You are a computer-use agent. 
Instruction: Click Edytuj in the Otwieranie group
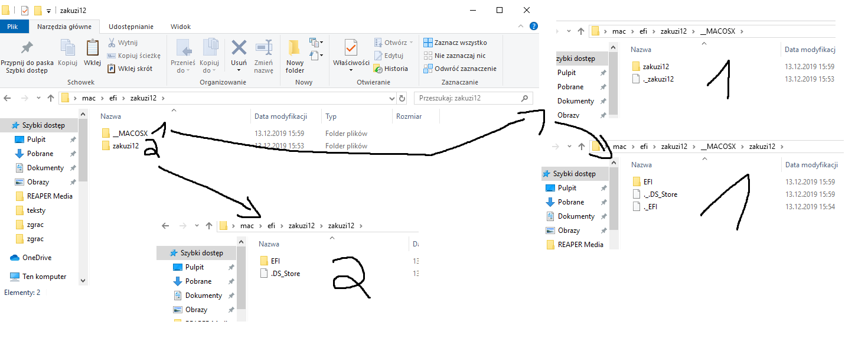pos(389,56)
